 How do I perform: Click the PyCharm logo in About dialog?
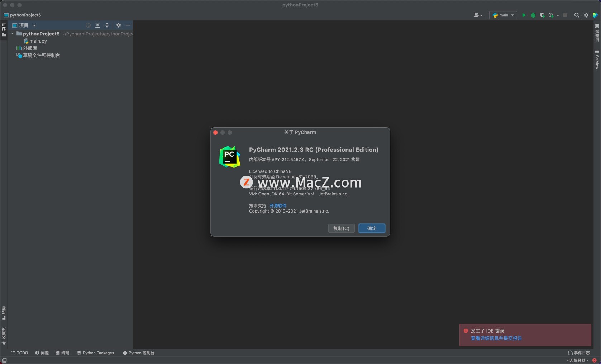click(230, 157)
